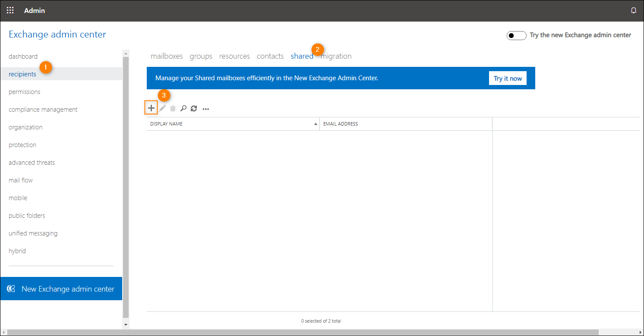
Task: Go to compliance management section
Action: click(43, 109)
